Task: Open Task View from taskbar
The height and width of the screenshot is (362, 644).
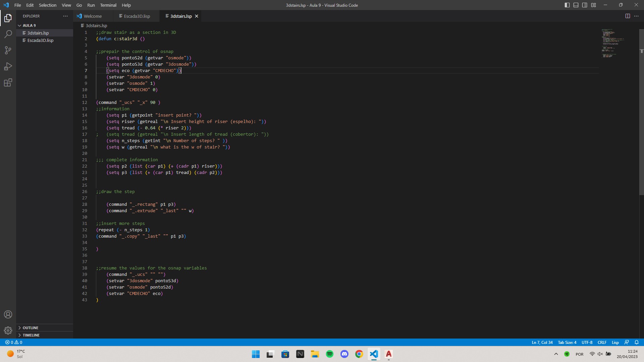Action: click(270, 354)
